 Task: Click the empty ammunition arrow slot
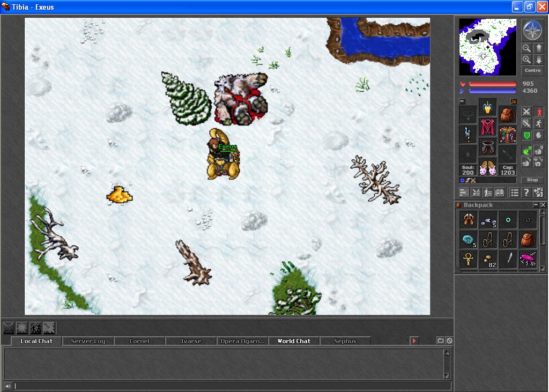(508, 154)
